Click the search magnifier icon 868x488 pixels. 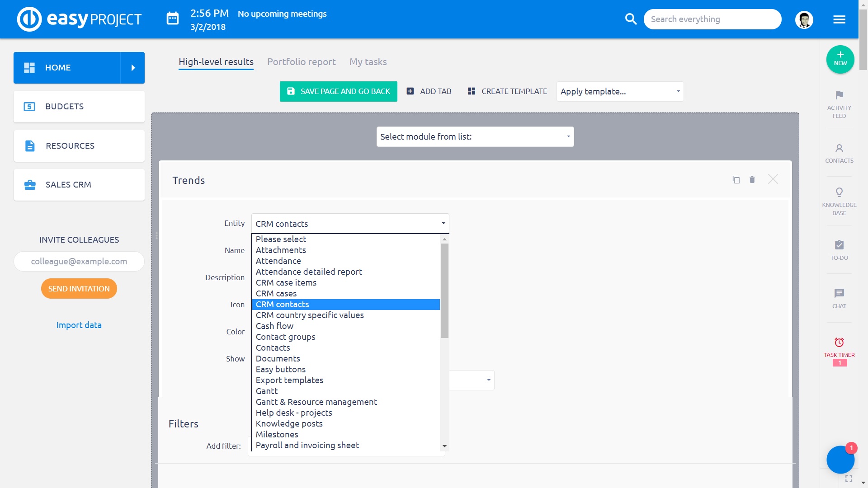pyautogui.click(x=631, y=19)
